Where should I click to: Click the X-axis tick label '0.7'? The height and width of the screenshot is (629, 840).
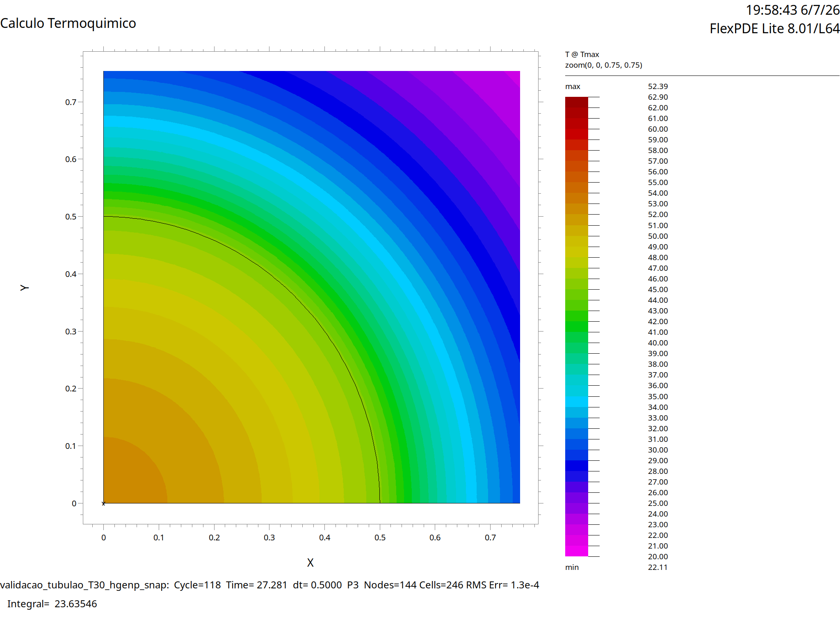click(490, 538)
